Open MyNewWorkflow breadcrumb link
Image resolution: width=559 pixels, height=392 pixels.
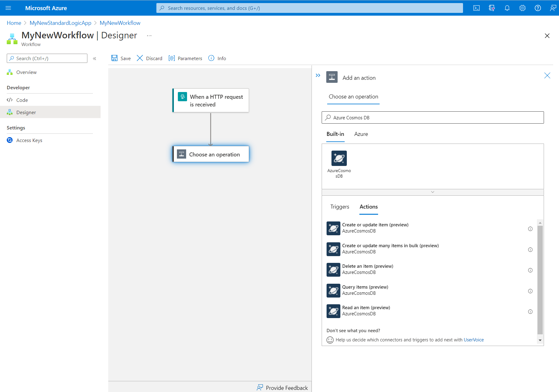120,23
